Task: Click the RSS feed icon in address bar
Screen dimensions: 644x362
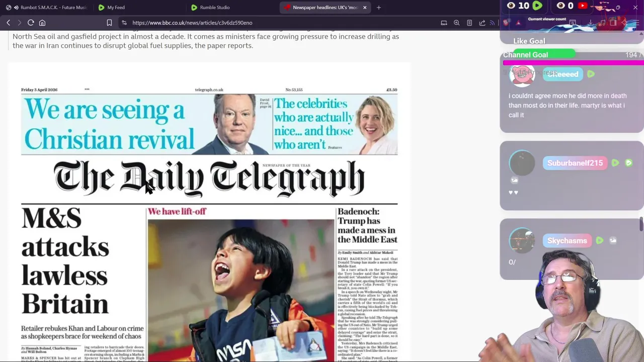Action: pyautogui.click(x=493, y=23)
